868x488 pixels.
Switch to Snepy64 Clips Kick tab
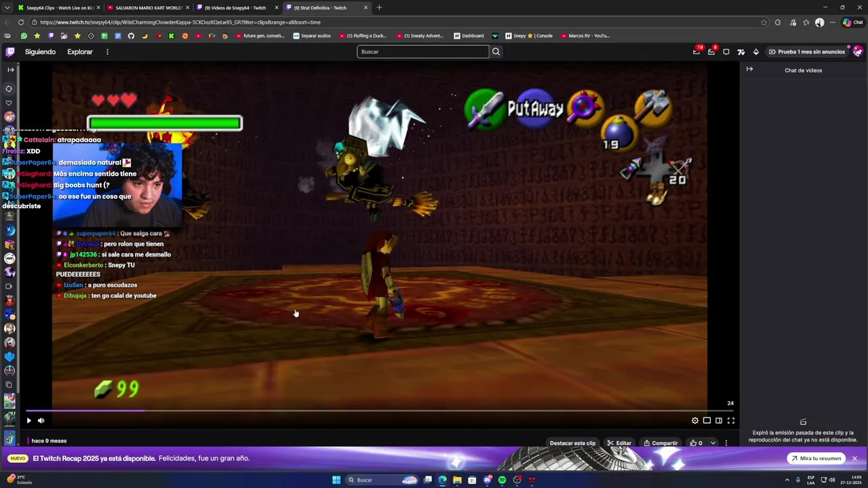coord(59,7)
